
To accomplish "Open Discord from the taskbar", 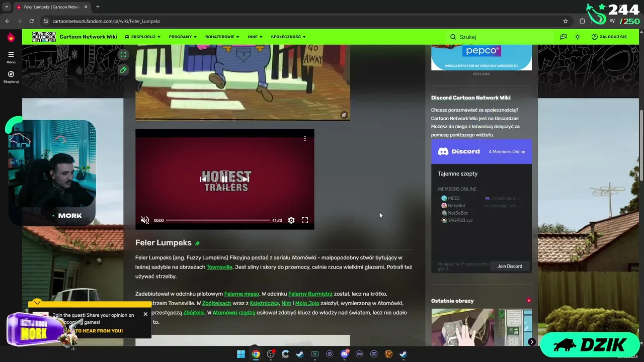I will coord(345,354).
